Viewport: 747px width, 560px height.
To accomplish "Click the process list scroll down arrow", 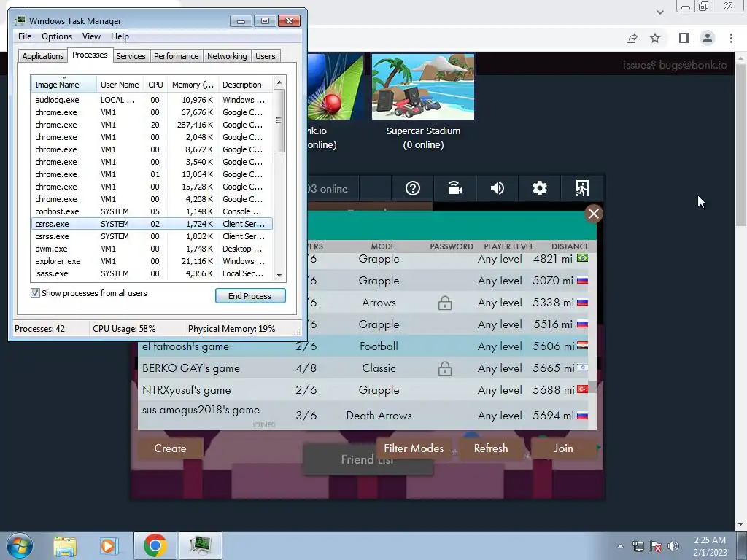I will [279, 275].
